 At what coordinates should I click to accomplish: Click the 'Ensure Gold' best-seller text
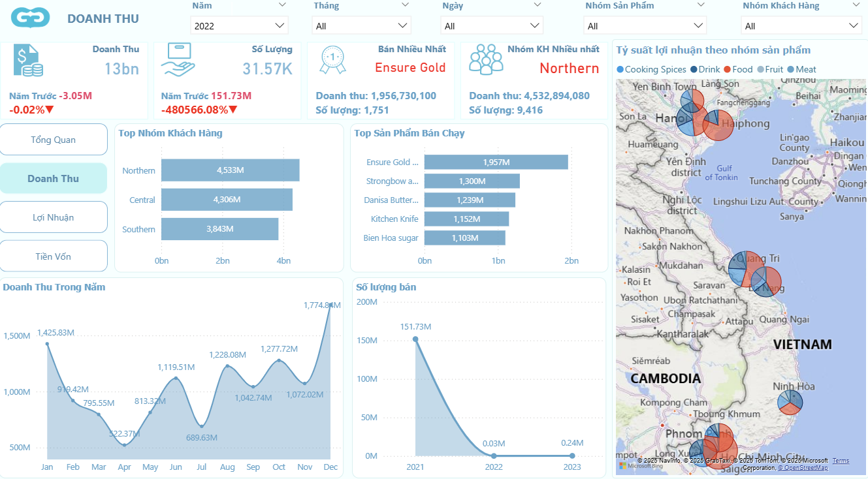click(410, 68)
